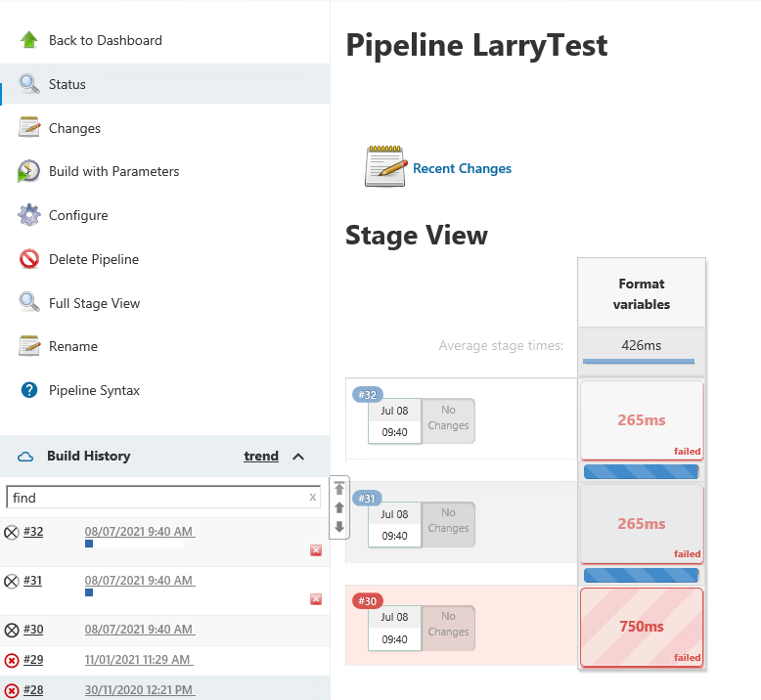Focus the find builds search field
Viewport: 761px width, 700px height.
coord(157,498)
